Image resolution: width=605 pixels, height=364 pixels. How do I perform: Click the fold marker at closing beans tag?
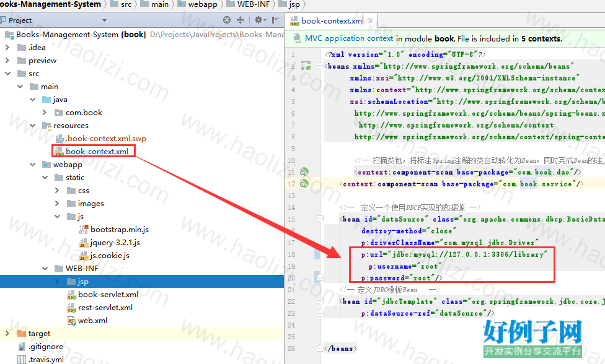pyautogui.click(x=320, y=349)
